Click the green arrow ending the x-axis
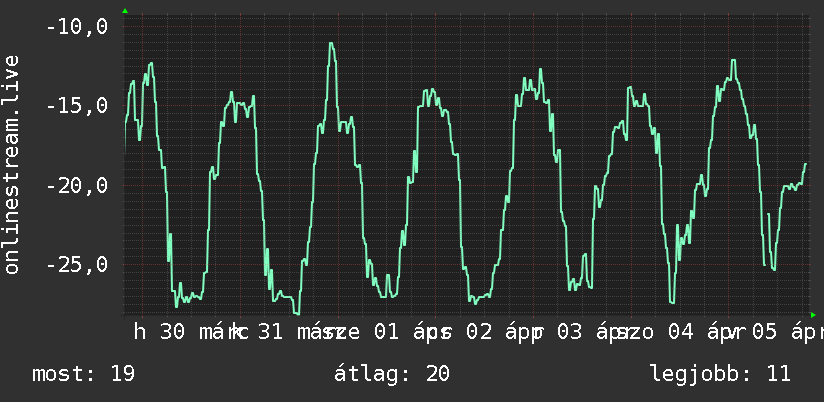Viewport: 824px width, 402px height. [813, 315]
